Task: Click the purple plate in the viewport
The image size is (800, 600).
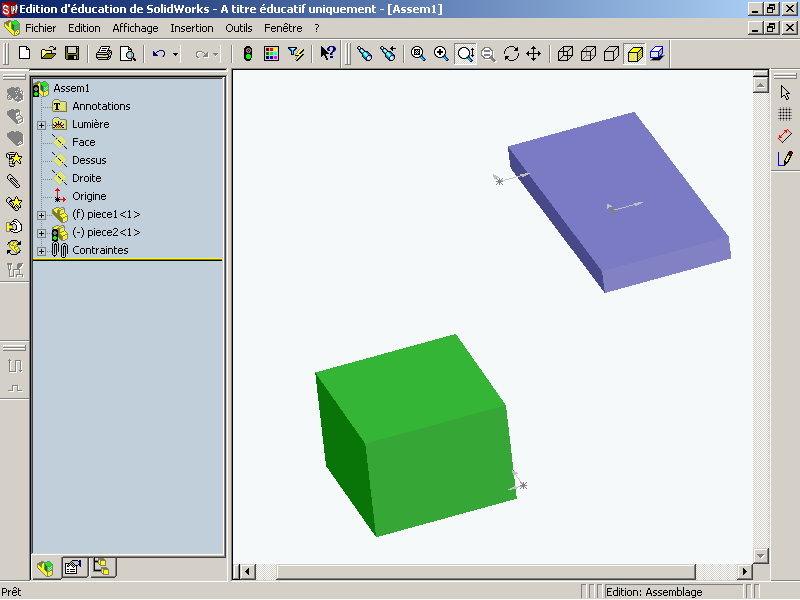Action: 620,204
